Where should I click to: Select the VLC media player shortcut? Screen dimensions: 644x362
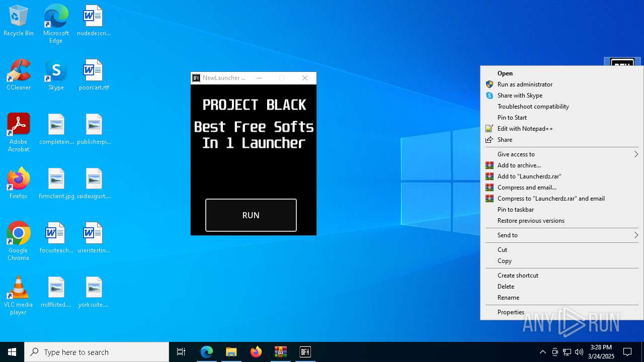tap(19, 296)
